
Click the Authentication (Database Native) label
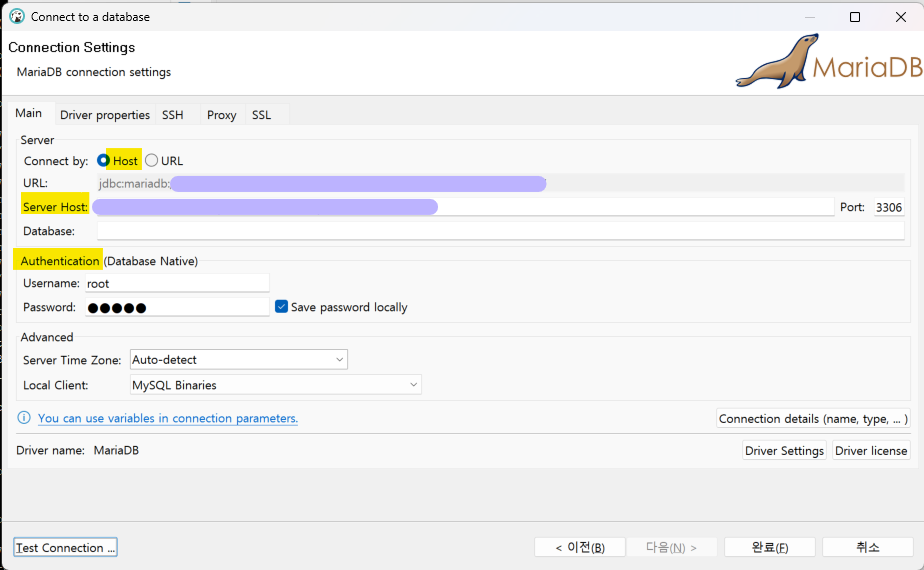coord(109,261)
